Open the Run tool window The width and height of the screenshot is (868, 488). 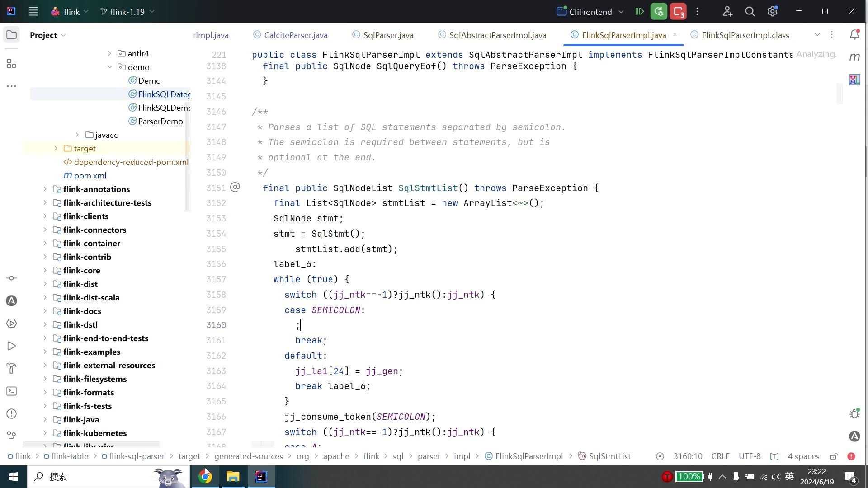point(12,346)
